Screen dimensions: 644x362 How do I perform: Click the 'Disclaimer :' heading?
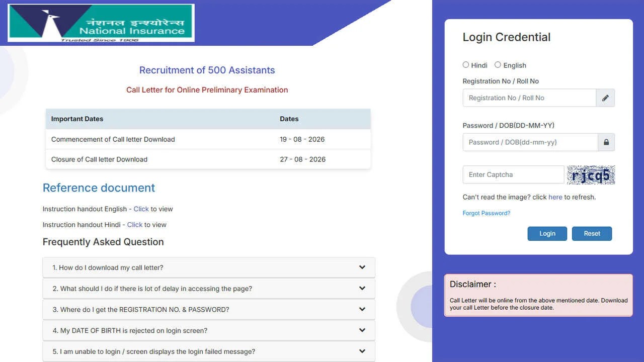(x=473, y=285)
